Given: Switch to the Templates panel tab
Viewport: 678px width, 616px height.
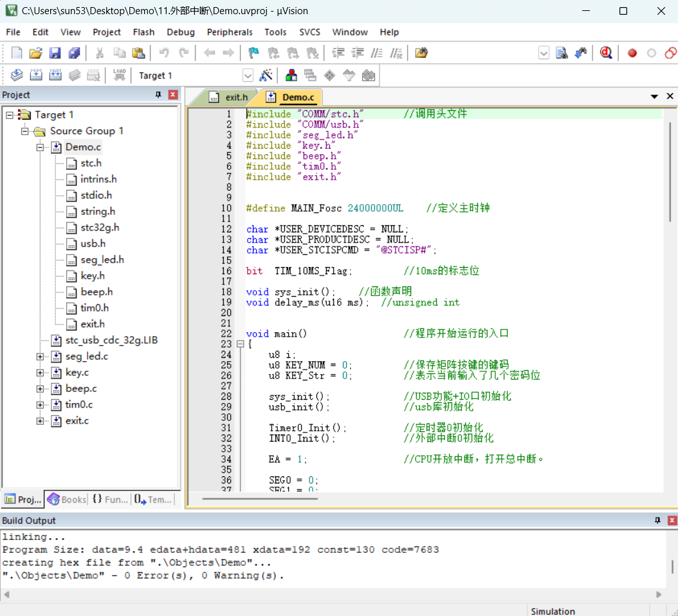Looking at the screenshot, I should 152,499.
